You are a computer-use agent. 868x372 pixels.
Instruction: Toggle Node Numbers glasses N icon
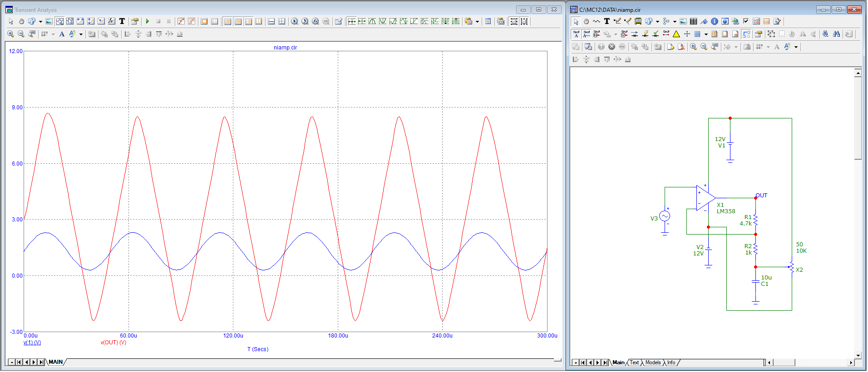click(597, 34)
